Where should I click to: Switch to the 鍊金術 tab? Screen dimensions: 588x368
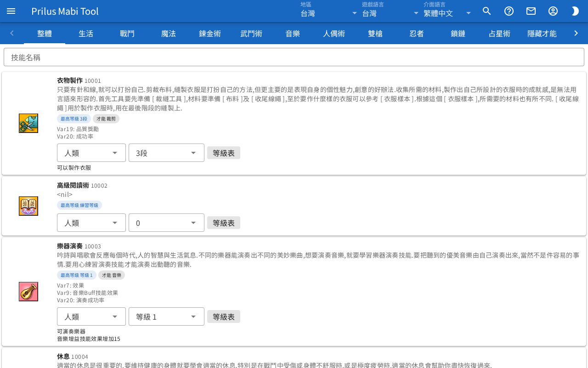click(210, 33)
